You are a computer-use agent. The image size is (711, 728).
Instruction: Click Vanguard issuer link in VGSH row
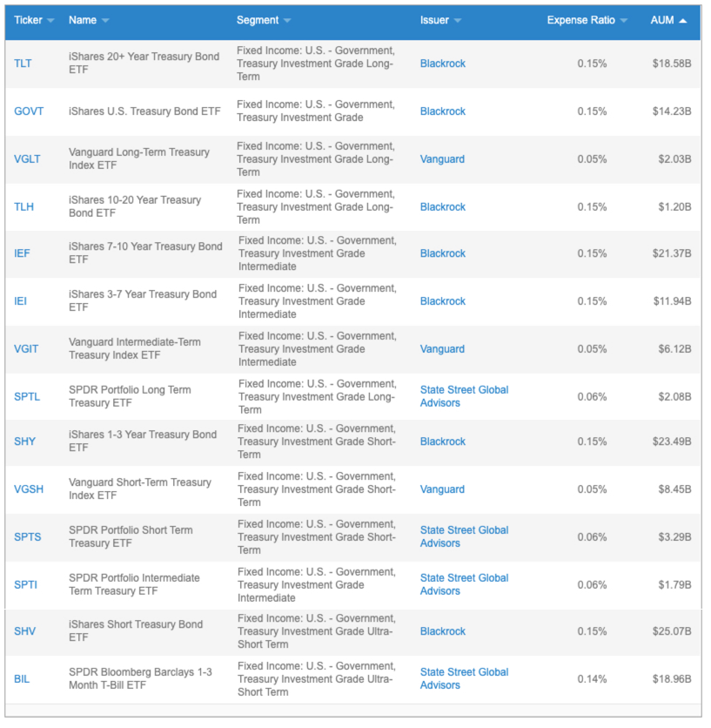pos(442,489)
